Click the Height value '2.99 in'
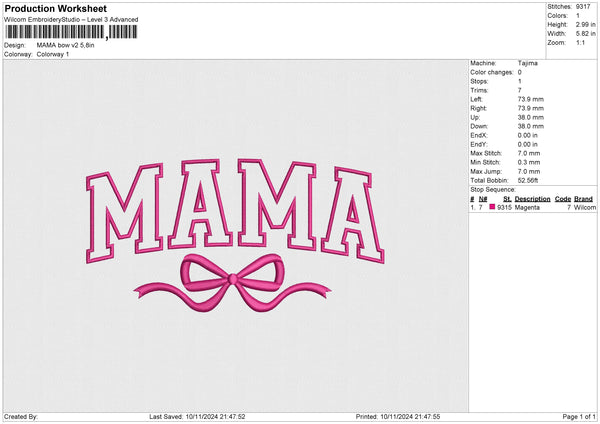 tap(585, 24)
